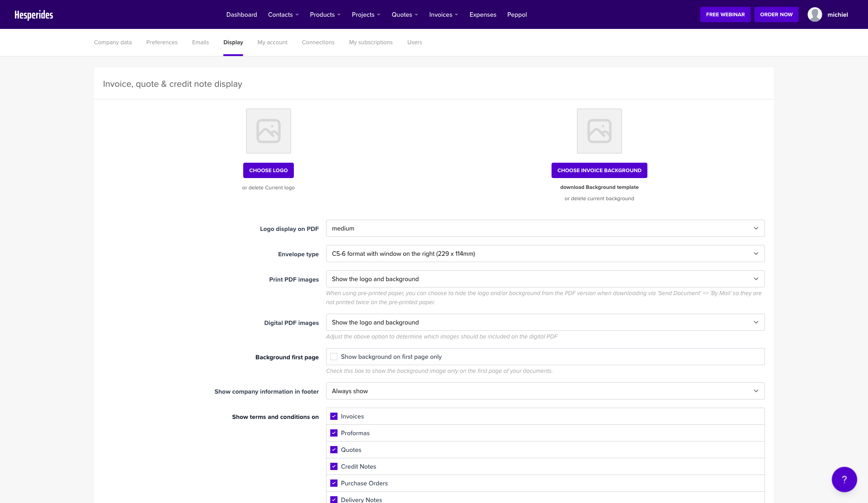868x503 pixels.
Task: Open the Digital PDF images dropdown
Action: [545, 322]
